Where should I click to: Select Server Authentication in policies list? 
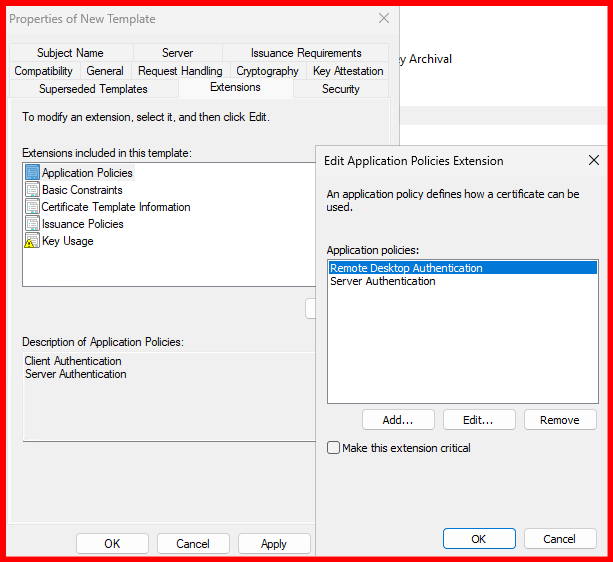click(x=383, y=282)
